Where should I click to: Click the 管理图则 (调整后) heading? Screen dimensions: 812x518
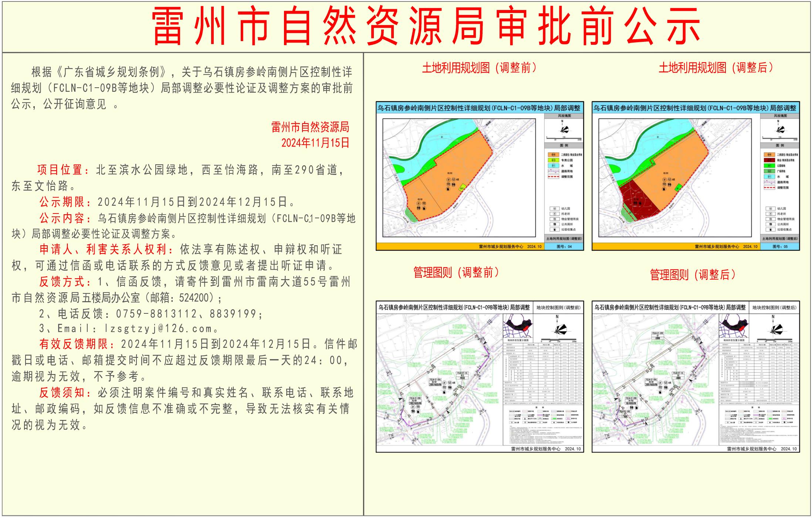tap(693, 275)
